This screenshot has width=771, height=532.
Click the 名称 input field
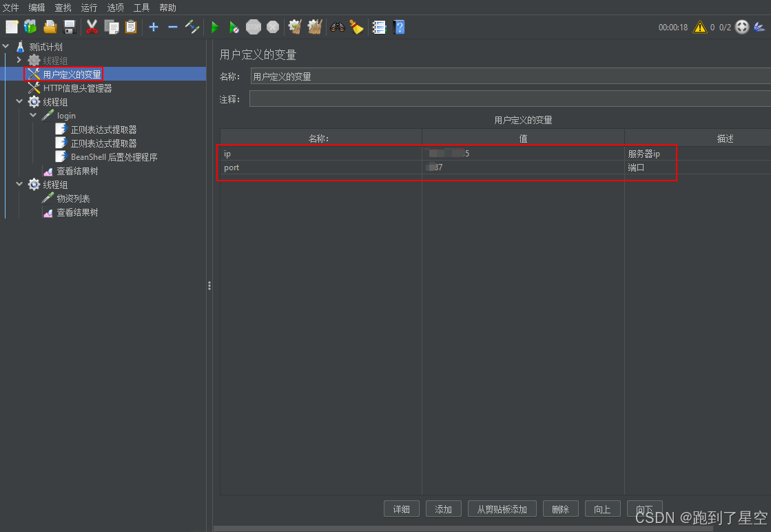click(x=511, y=76)
